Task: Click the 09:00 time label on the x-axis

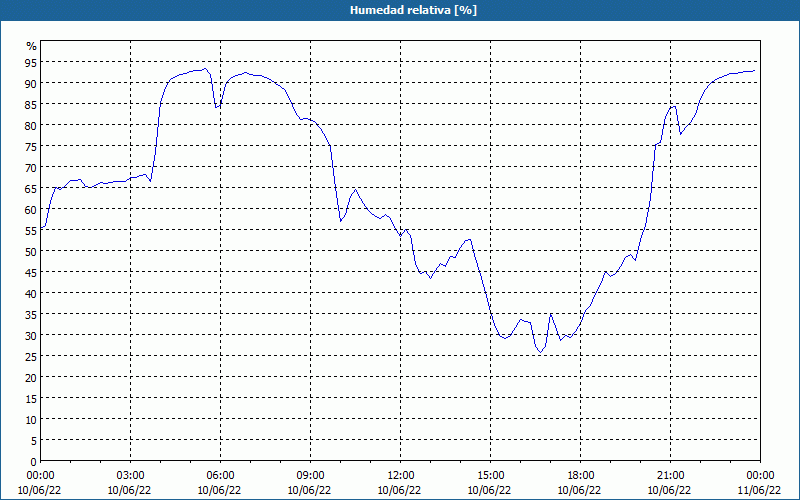Action: coord(310,476)
